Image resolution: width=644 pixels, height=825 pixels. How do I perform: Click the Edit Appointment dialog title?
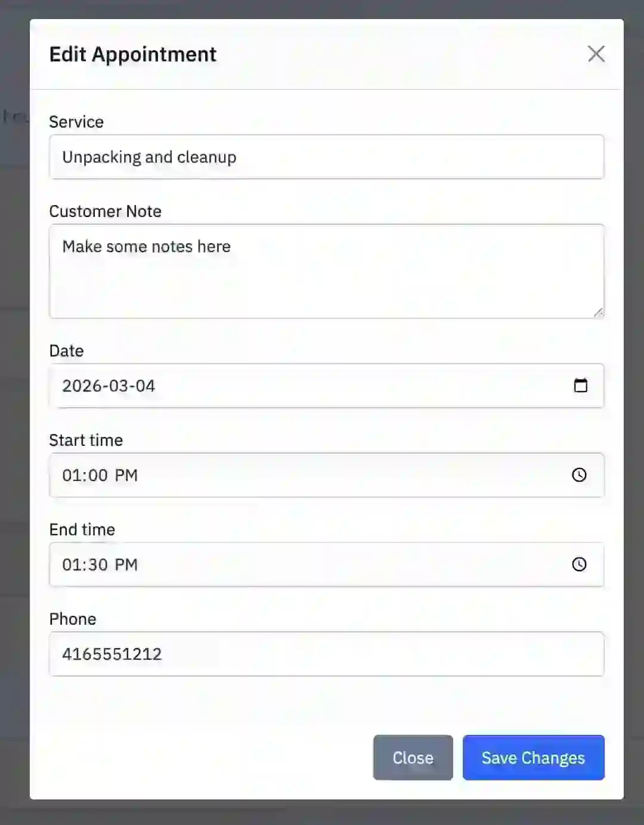click(132, 54)
